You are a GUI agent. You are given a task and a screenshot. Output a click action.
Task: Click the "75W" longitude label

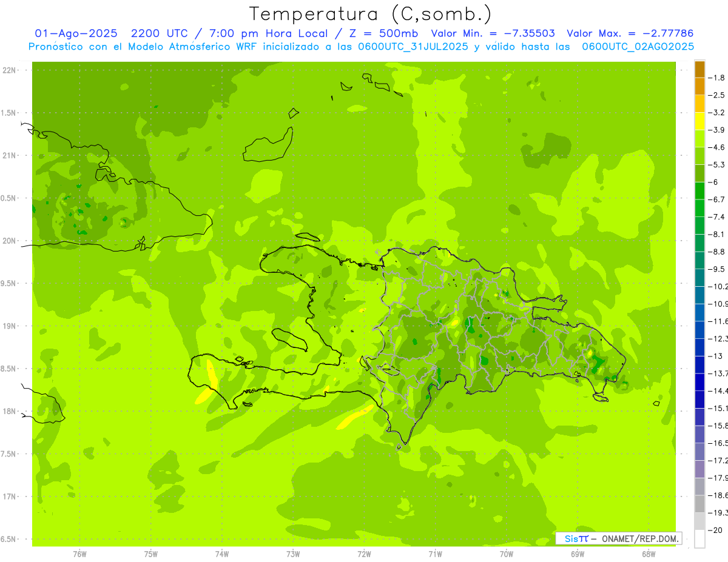click(151, 554)
